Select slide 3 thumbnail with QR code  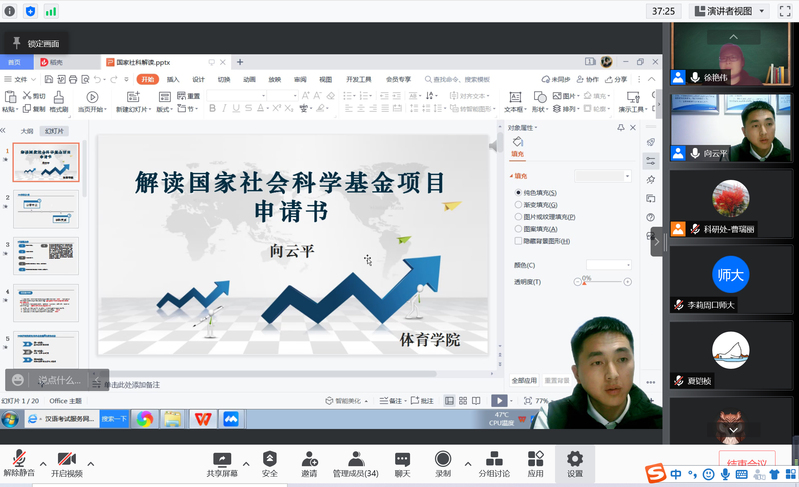coord(46,256)
